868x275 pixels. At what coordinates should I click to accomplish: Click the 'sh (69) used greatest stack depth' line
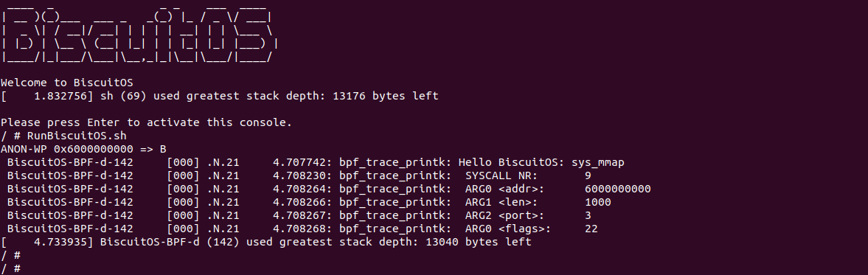[x=220, y=97]
